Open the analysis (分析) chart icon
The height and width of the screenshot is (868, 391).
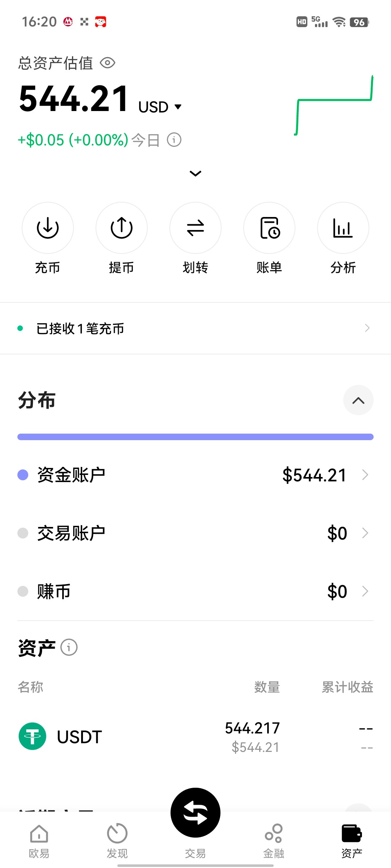tap(343, 228)
